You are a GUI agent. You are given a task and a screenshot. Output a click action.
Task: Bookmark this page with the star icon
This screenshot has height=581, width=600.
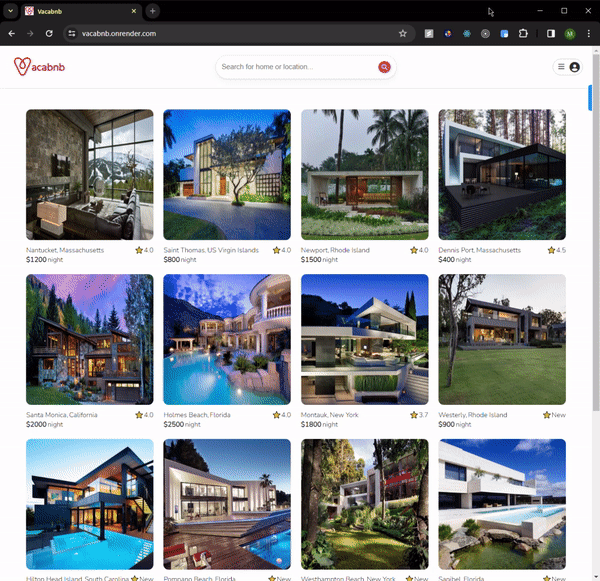[403, 33]
